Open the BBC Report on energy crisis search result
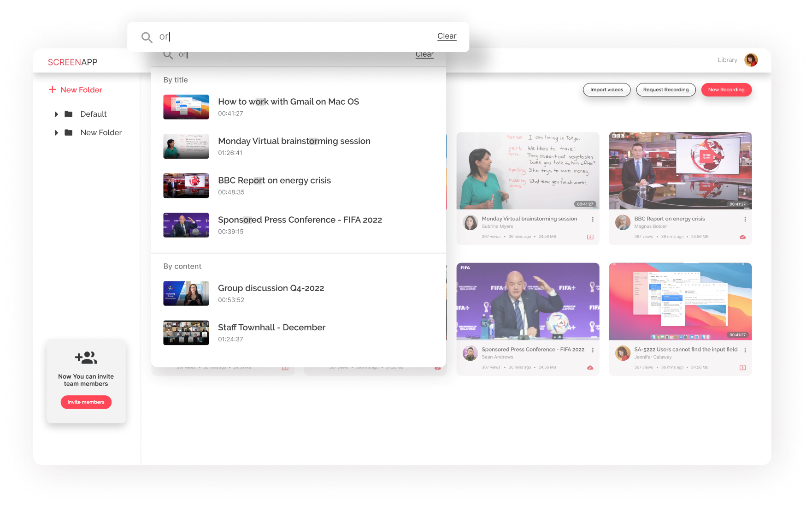 (299, 186)
